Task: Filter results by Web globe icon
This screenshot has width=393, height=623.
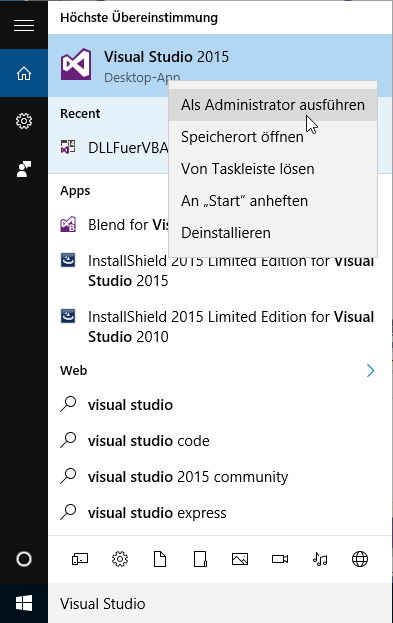Action: click(x=360, y=559)
